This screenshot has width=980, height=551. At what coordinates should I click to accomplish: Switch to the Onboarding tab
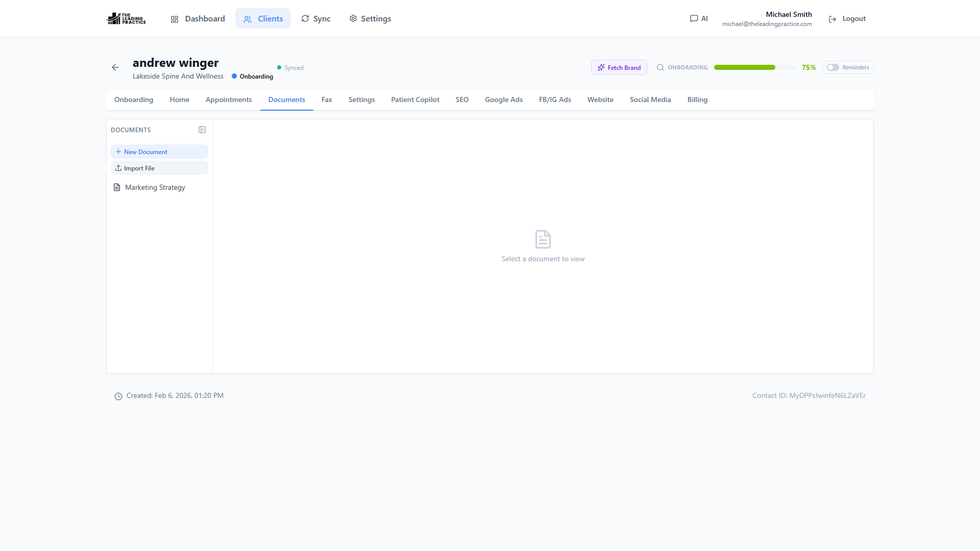coord(134,99)
